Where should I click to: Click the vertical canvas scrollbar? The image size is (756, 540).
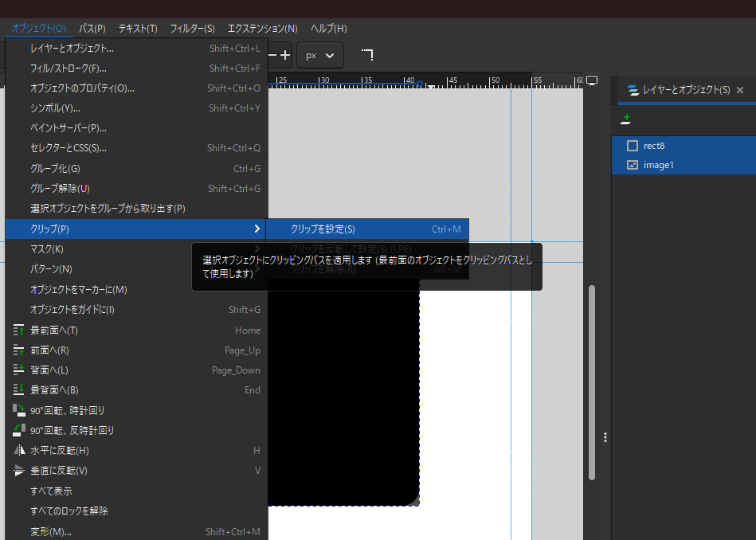point(591,382)
